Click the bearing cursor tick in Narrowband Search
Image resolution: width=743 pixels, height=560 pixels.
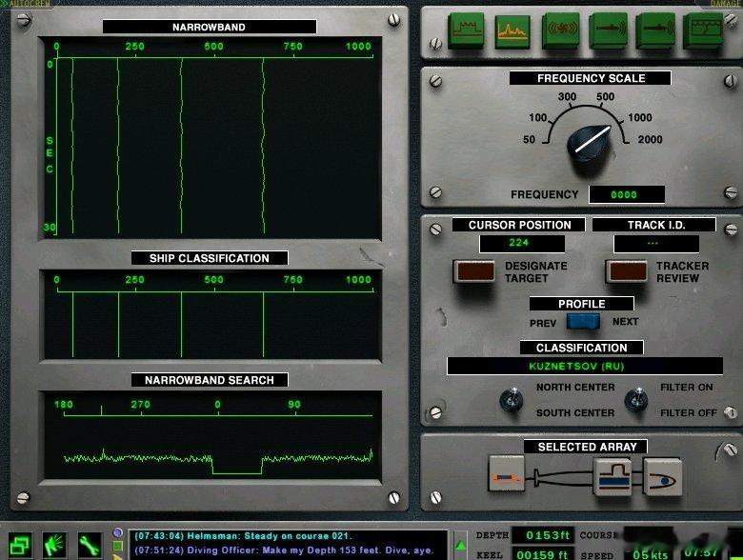(101, 410)
